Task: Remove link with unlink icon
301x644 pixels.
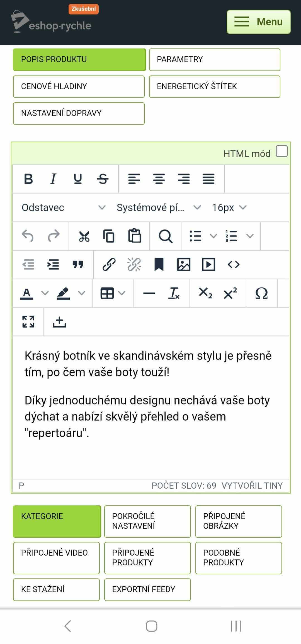Action: pos(134,264)
